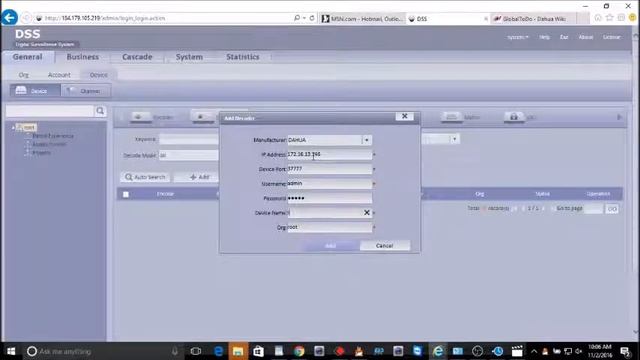Switch to the MSN.com browser tab
640x360 pixels.
tap(362, 18)
